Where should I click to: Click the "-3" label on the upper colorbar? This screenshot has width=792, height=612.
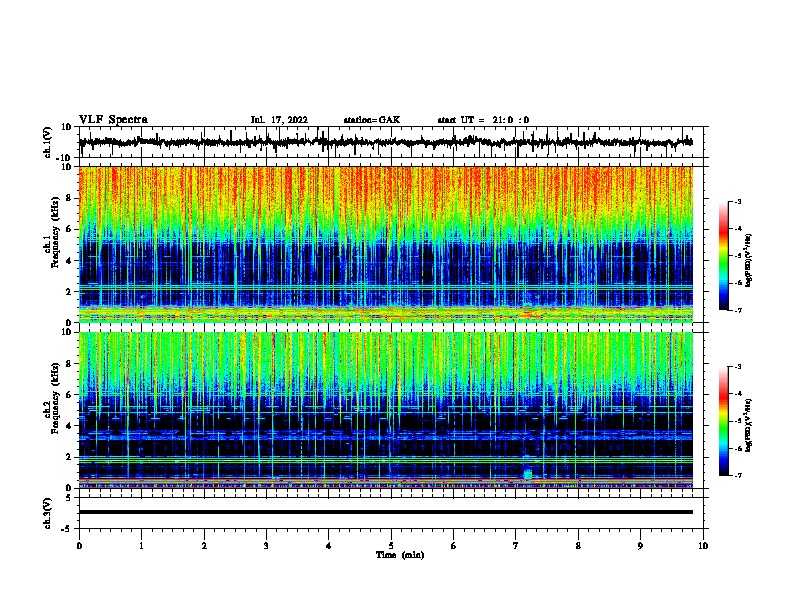737,201
